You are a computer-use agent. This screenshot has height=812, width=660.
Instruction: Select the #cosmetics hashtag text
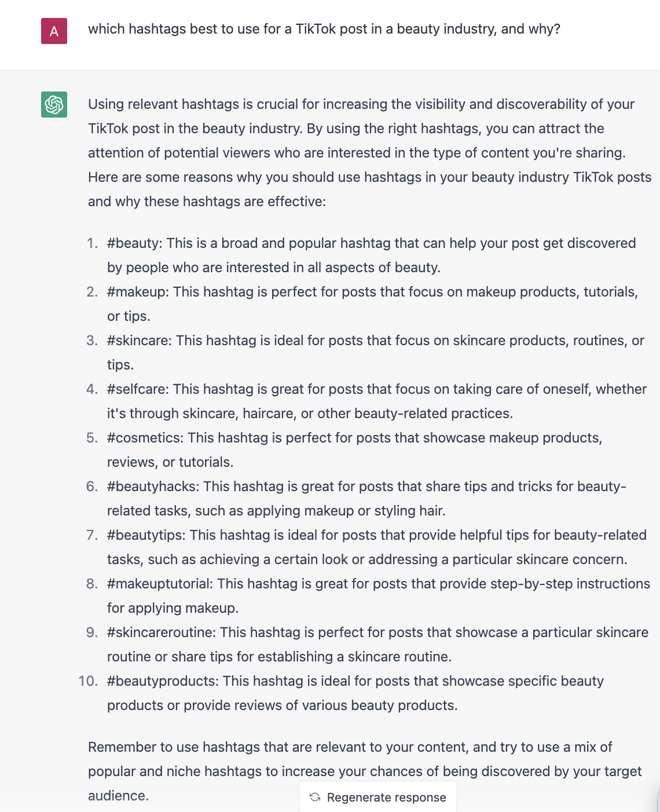(x=145, y=438)
